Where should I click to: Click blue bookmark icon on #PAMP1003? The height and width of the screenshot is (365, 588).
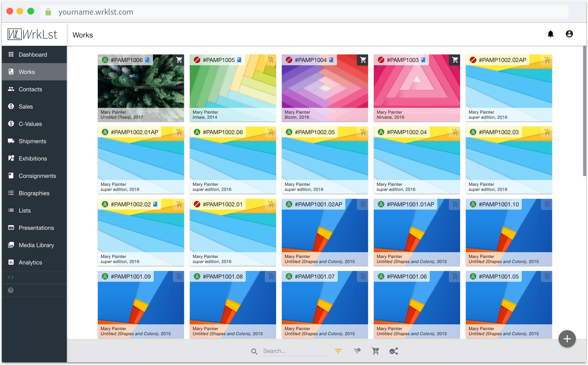(x=423, y=60)
